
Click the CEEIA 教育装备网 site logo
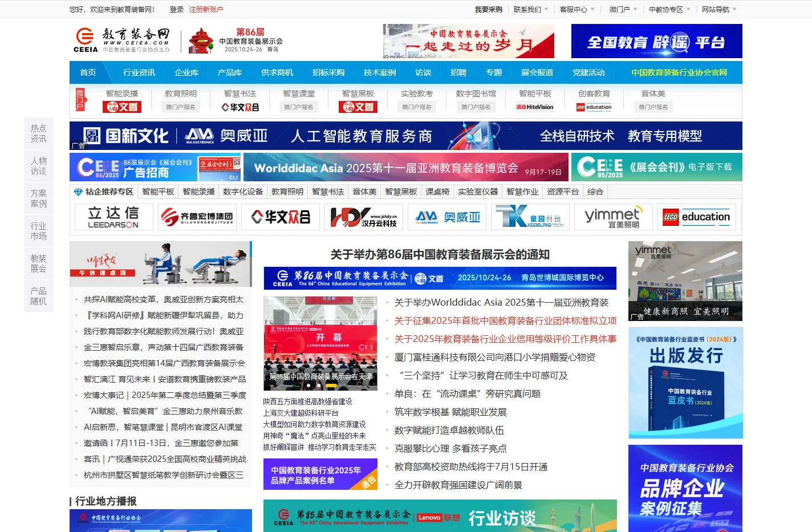click(121, 40)
